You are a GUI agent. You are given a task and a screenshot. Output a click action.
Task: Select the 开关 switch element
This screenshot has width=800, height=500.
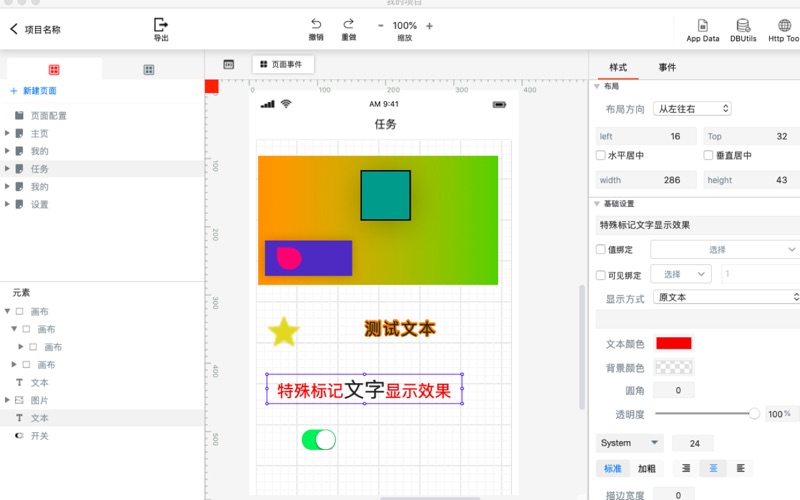pos(39,436)
